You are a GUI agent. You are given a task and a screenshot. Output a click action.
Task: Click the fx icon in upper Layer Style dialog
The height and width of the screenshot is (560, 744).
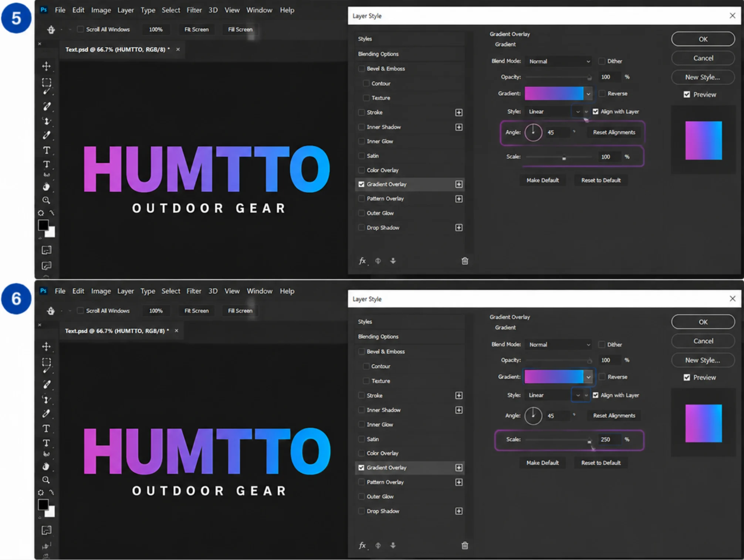coord(362,261)
